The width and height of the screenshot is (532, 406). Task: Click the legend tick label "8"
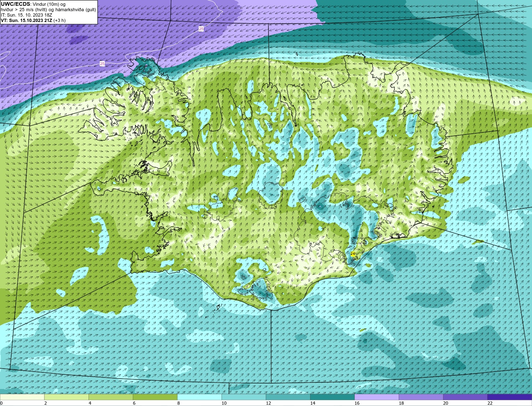pyautogui.click(x=178, y=403)
